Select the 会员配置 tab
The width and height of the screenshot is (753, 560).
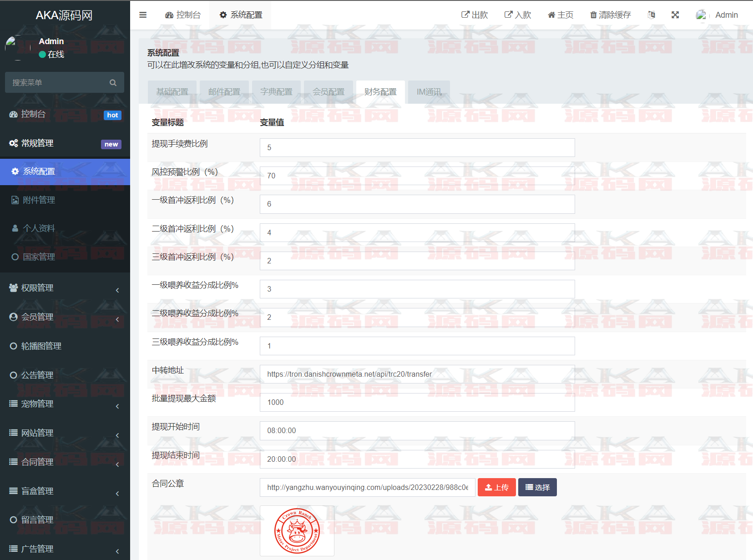(328, 92)
